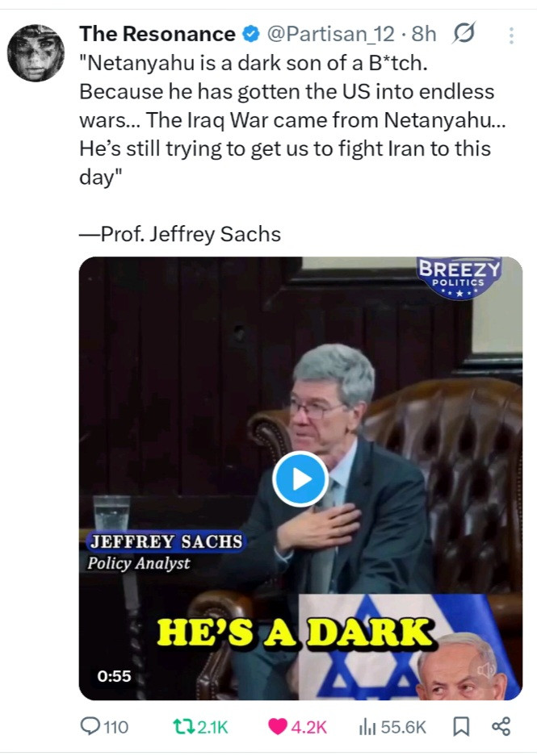Click the 0:55 video duration label
537x756 pixels.
tap(114, 676)
